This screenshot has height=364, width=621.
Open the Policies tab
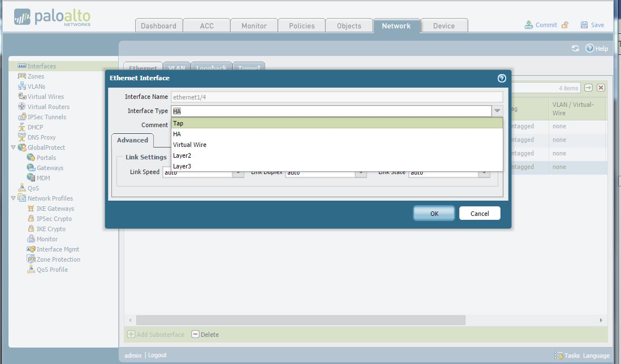(302, 26)
